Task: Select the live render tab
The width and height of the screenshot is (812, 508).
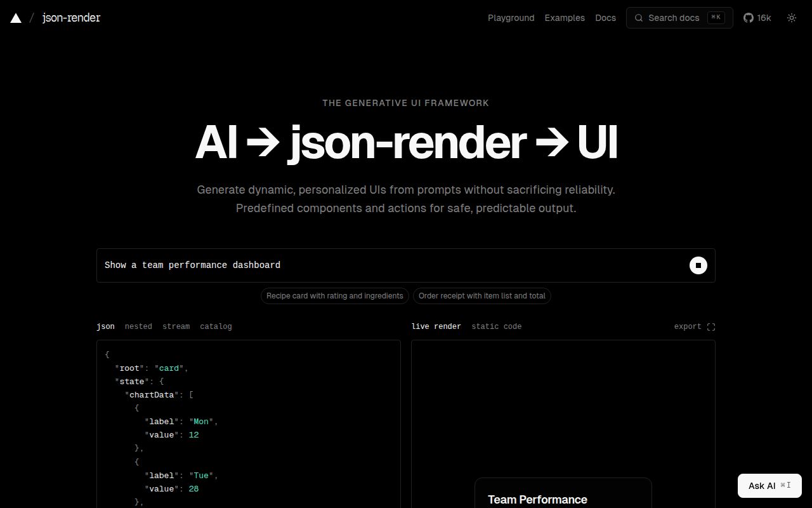Action: [436, 326]
